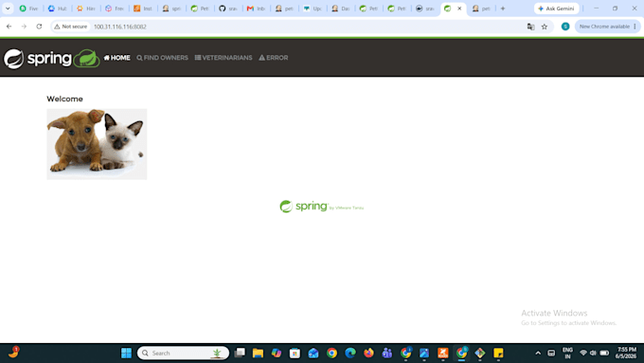
Task: Open the FIND OWNERS page
Action: [x=162, y=58]
